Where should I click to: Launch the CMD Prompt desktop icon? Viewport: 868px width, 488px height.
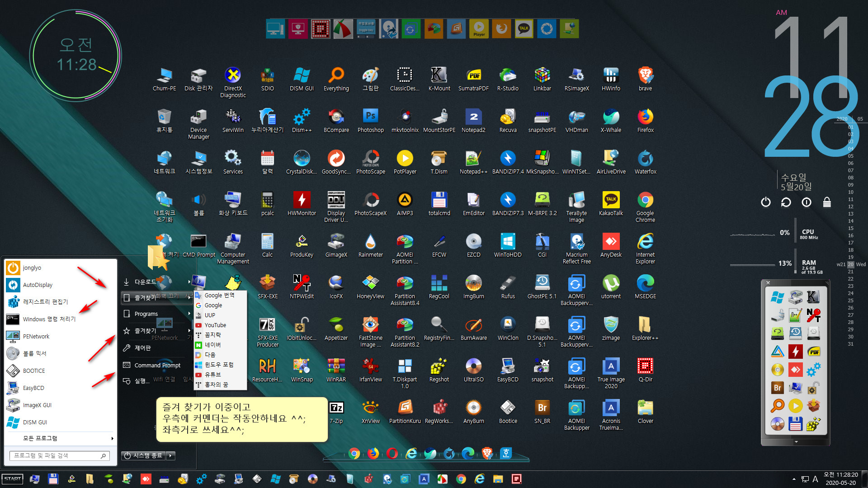pyautogui.click(x=198, y=245)
